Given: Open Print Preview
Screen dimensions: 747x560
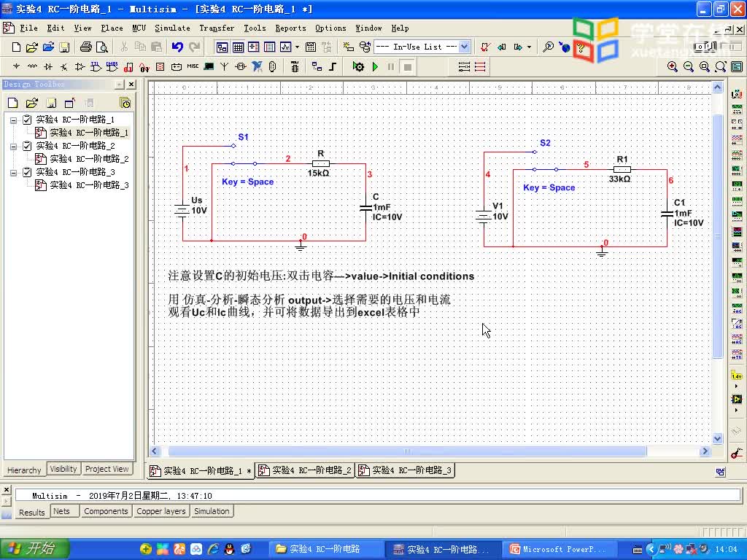Looking at the screenshot, I should coord(101,47).
